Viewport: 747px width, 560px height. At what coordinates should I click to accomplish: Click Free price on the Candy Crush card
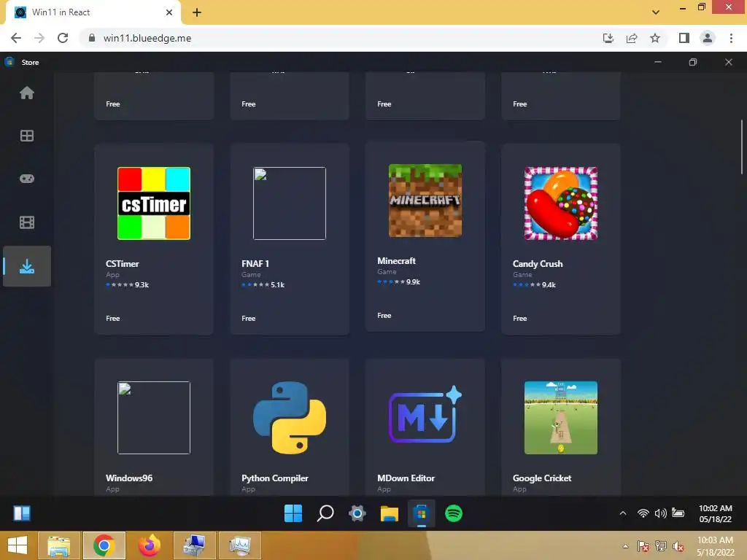519,318
